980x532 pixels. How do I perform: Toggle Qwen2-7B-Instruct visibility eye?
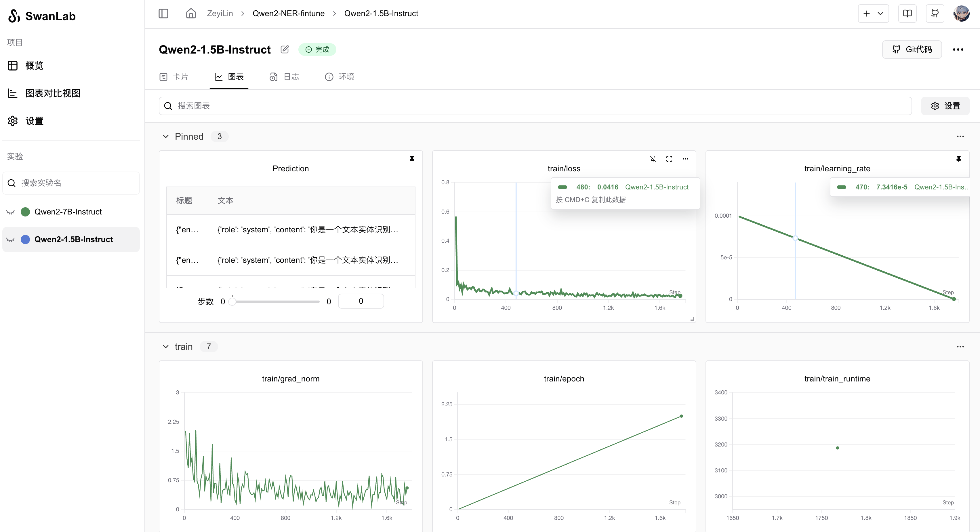11,212
